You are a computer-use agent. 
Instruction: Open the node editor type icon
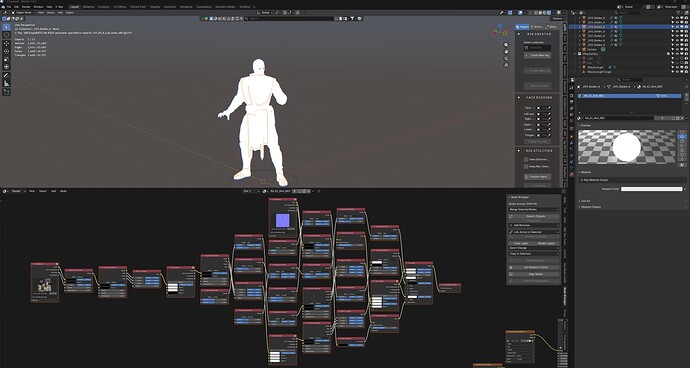coord(6,191)
